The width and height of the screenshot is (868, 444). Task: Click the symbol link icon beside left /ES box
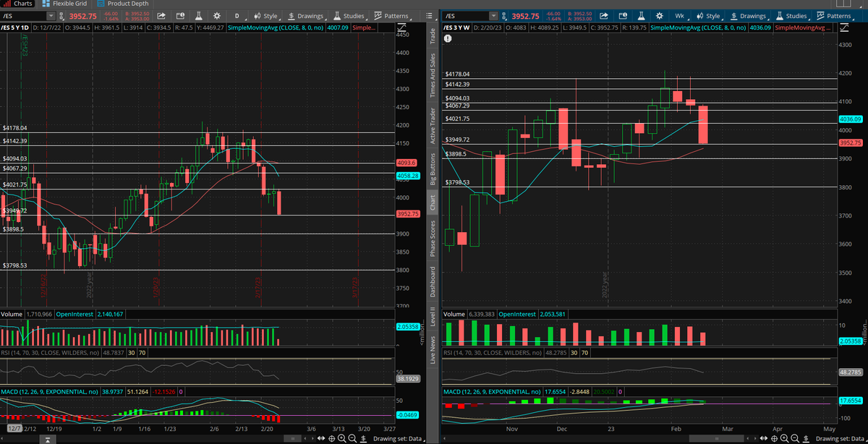point(60,15)
